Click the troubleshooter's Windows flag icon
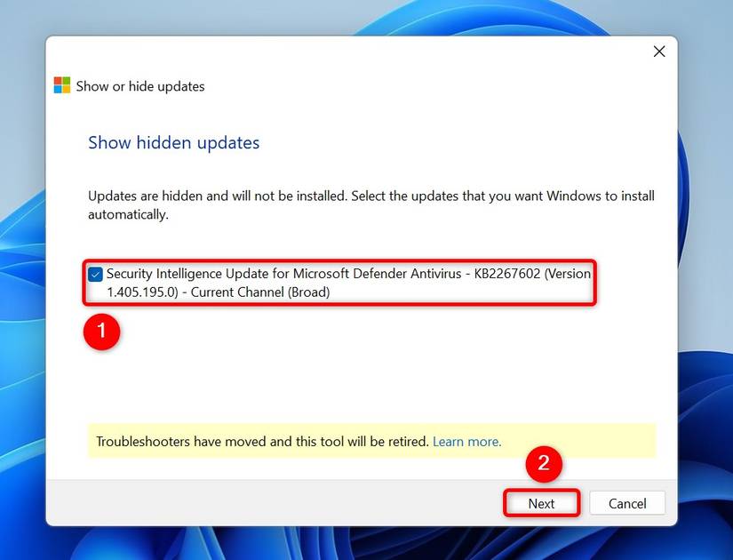 (62, 84)
